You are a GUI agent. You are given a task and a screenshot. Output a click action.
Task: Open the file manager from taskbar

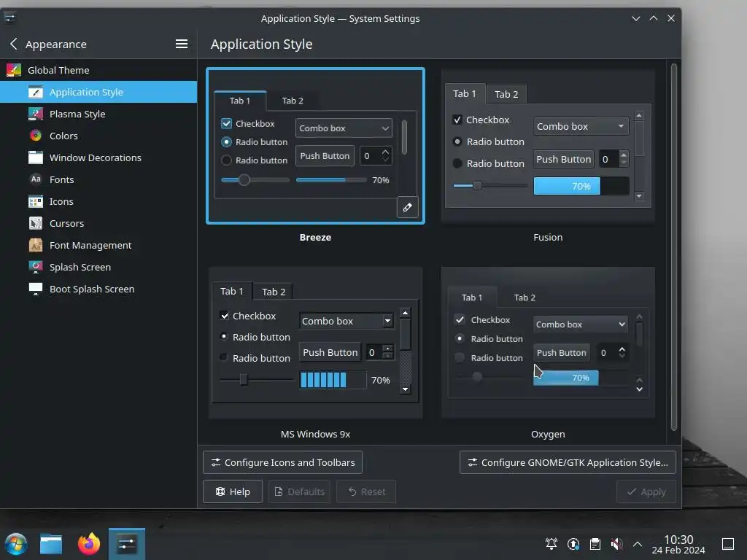point(51,544)
